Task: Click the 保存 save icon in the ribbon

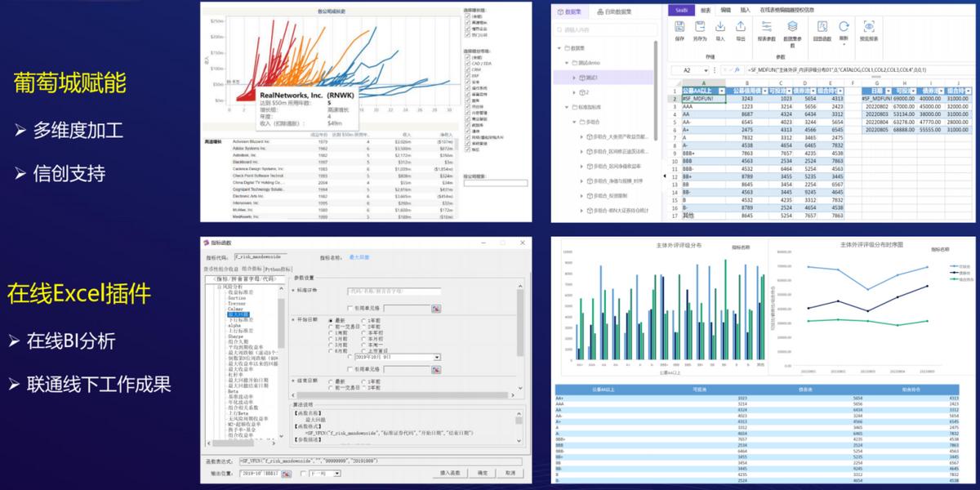Action: point(679,27)
